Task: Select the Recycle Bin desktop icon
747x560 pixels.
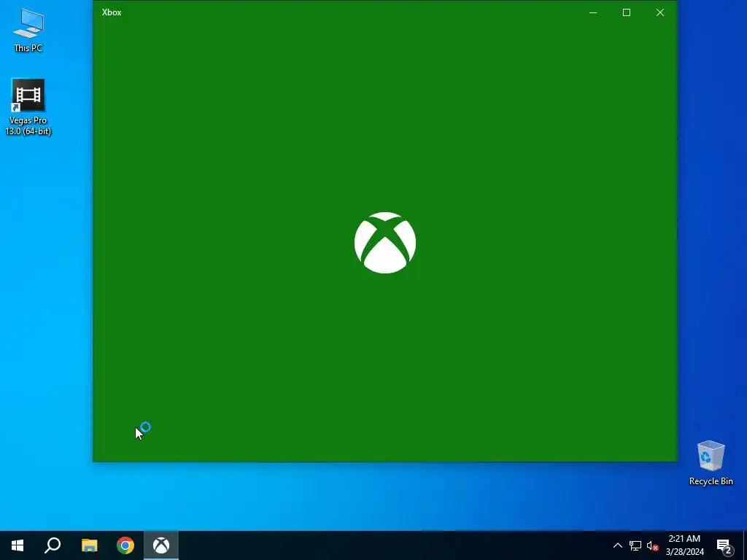Action: (711, 463)
